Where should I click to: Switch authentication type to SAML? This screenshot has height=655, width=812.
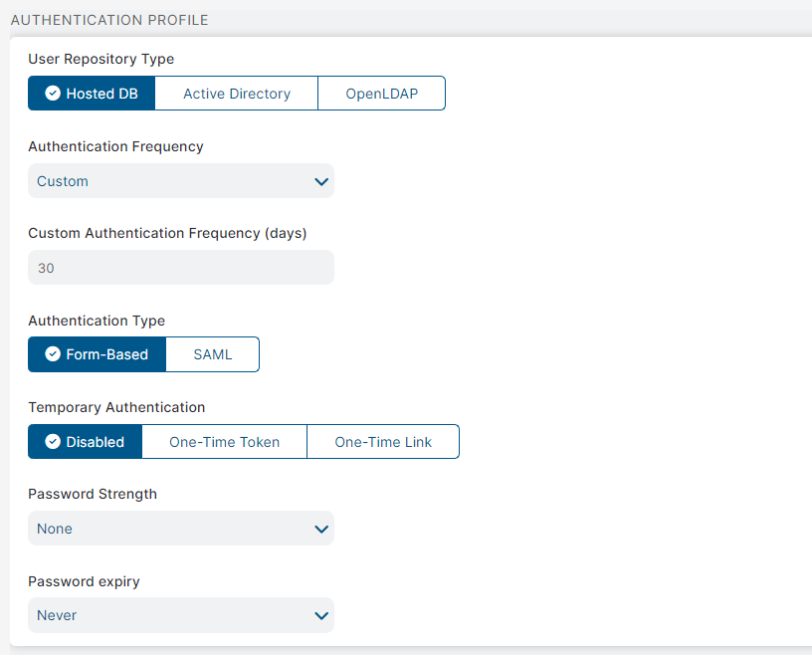point(212,354)
